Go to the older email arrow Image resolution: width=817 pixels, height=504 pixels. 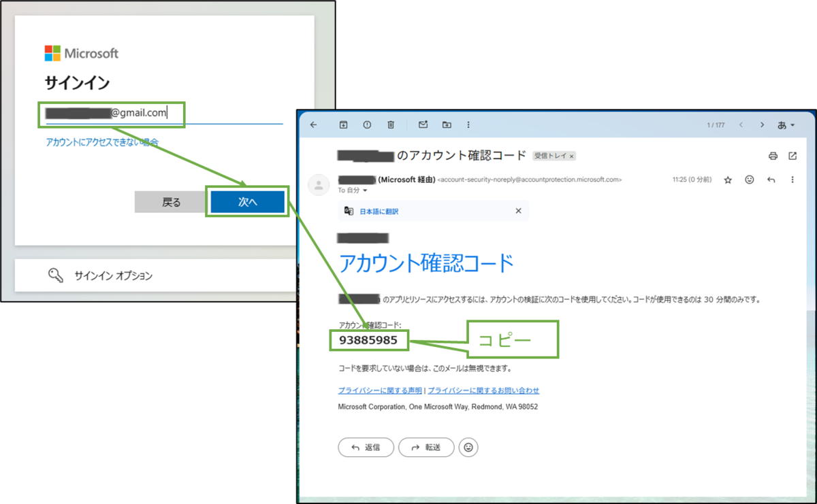coord(762,125)
